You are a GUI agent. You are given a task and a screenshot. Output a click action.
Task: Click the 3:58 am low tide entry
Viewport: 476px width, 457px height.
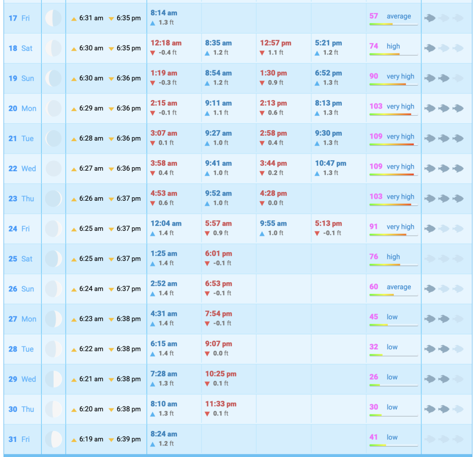click(164, 163)
